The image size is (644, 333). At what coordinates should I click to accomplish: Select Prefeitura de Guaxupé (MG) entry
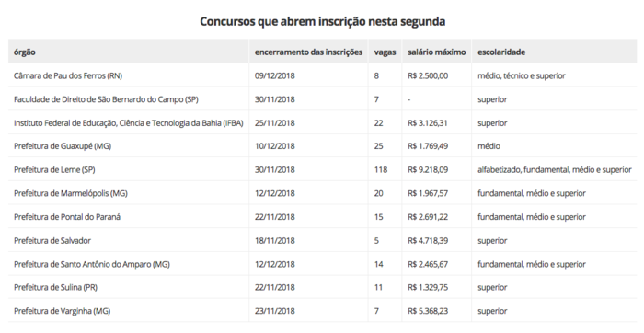(x=63, y=146)
